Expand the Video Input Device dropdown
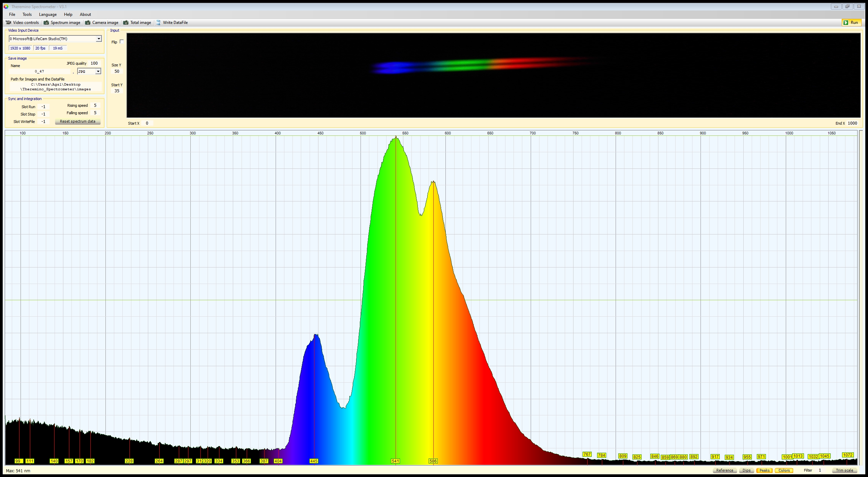This screenshot has height=477, width=868. 99,39
